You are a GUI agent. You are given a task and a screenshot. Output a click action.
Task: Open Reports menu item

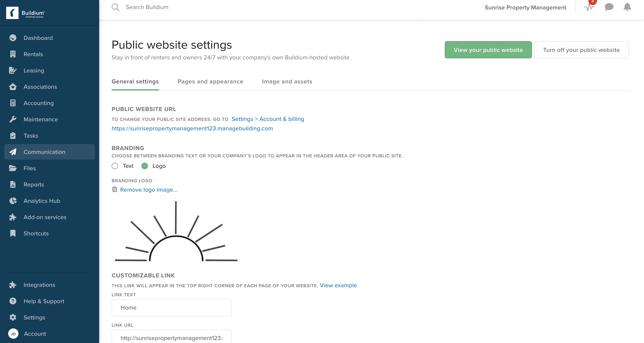[50, 184]
